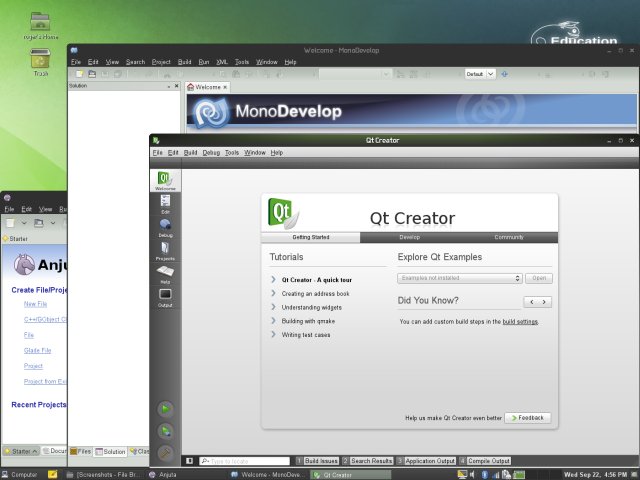Image resolution: width=640 pixels, height=480 pixels.
Task: Close the Welcome tab in MonoDevelop
Action: pos(225,87)
